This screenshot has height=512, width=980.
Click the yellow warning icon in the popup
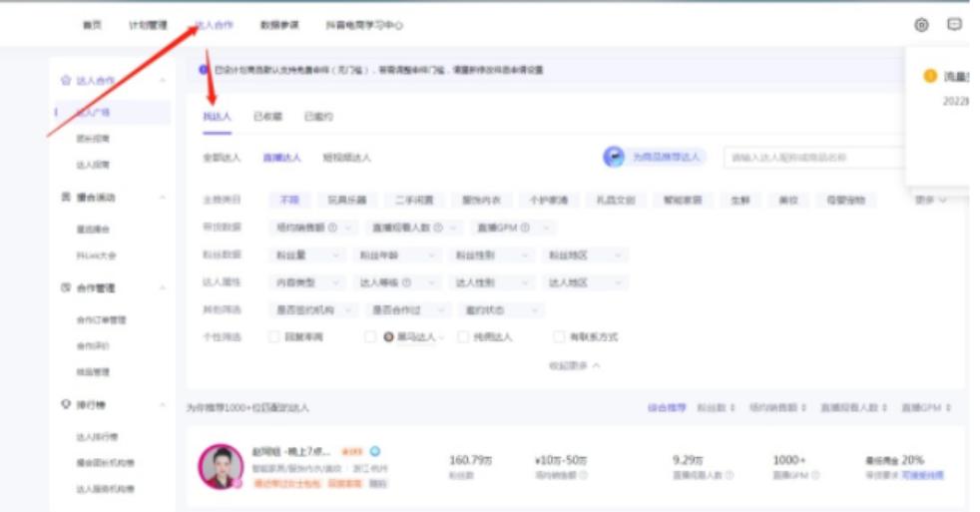tap(930, 76)
